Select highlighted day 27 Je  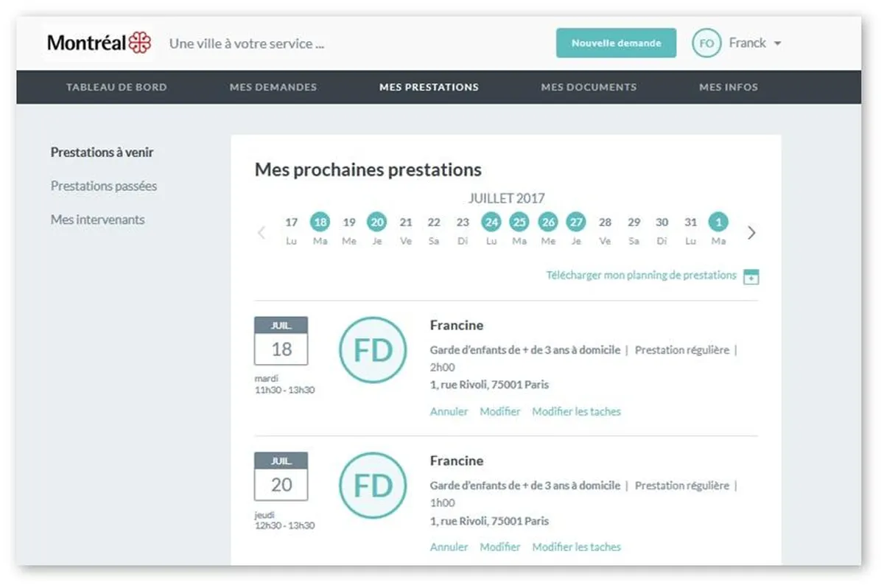click(x=576, y=230)
